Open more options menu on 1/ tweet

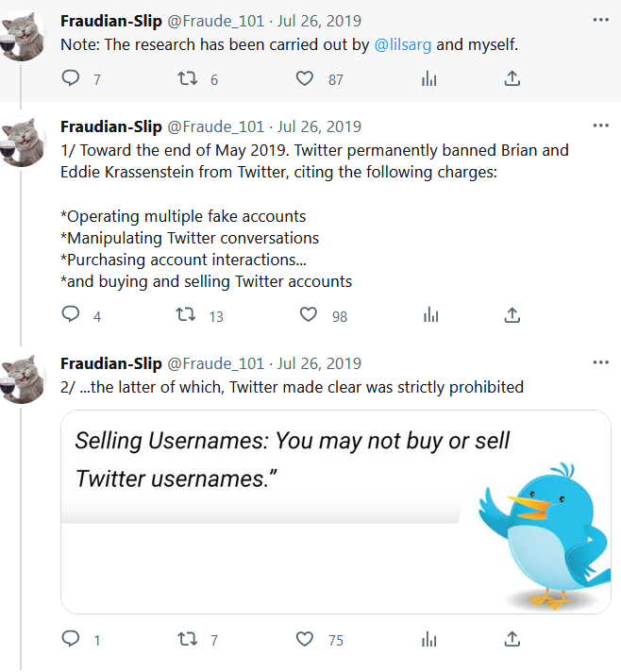coord(600,126)
